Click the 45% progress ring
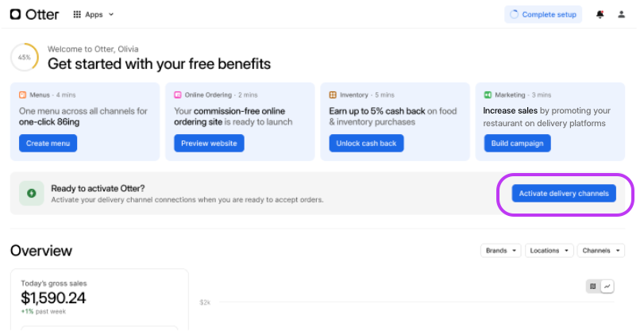 click(25, 57)
